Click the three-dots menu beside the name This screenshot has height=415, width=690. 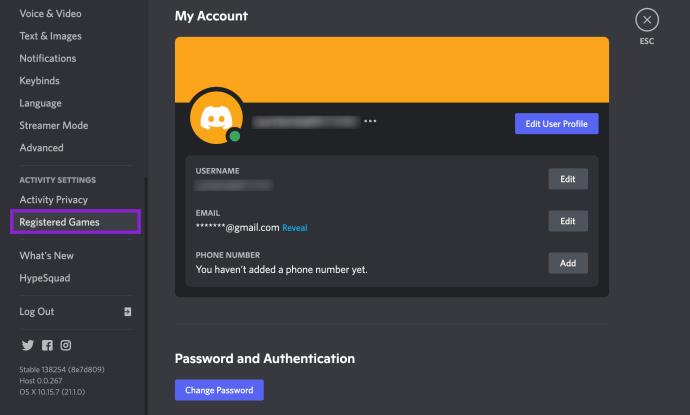[370, 121]
